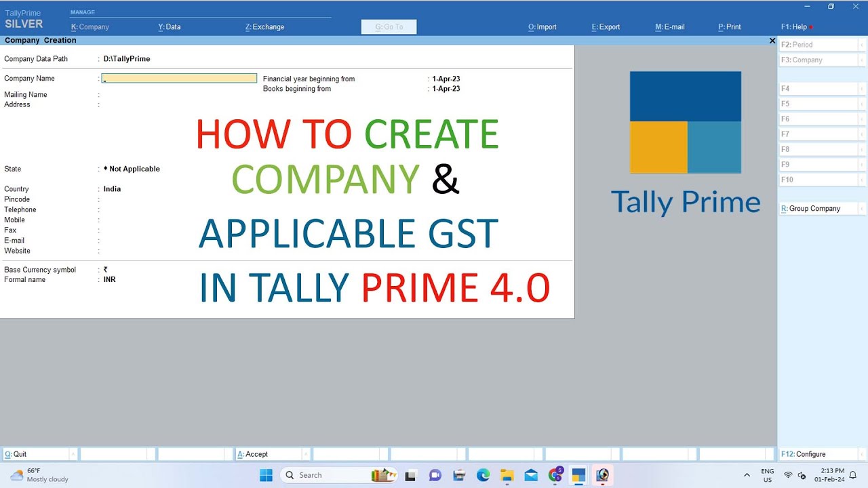Click the A: Accept button

[269, 454]
